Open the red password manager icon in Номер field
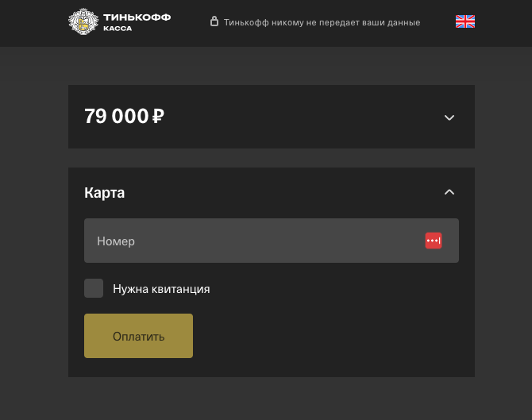532x420 pixels. (x=434, y=241)
